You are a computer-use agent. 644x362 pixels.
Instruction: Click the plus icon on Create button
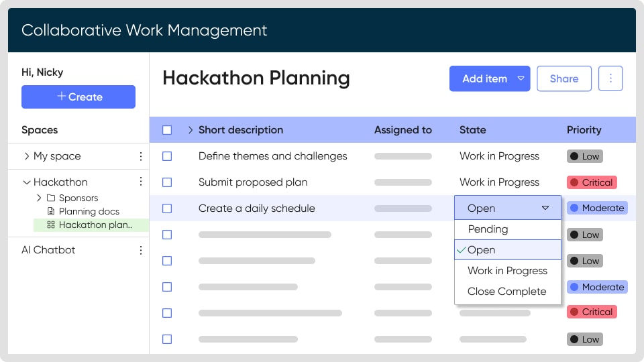pos(62,97)
